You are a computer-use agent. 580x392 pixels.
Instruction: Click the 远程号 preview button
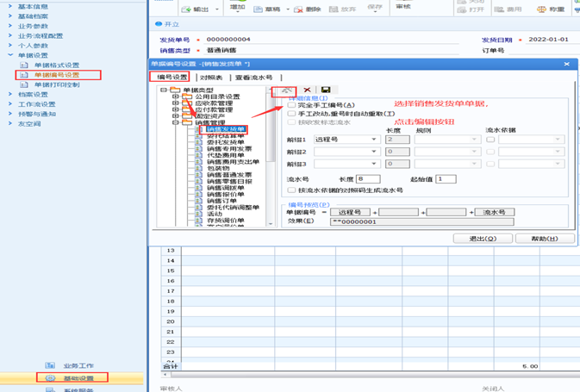[x=350, y=212]
